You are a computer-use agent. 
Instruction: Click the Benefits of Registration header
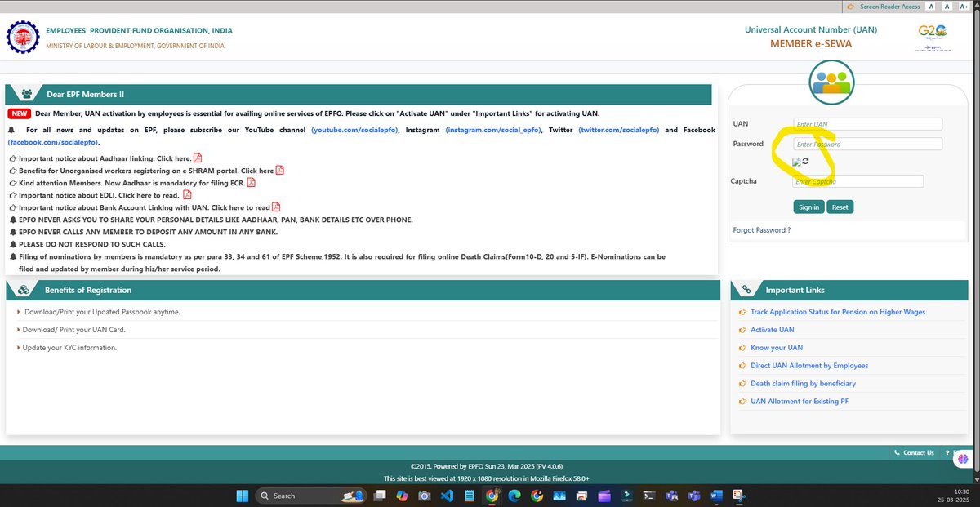[363, 290]
